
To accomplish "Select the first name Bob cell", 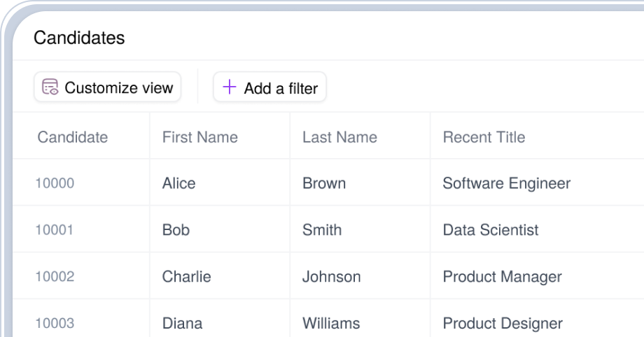I will 176,229.
